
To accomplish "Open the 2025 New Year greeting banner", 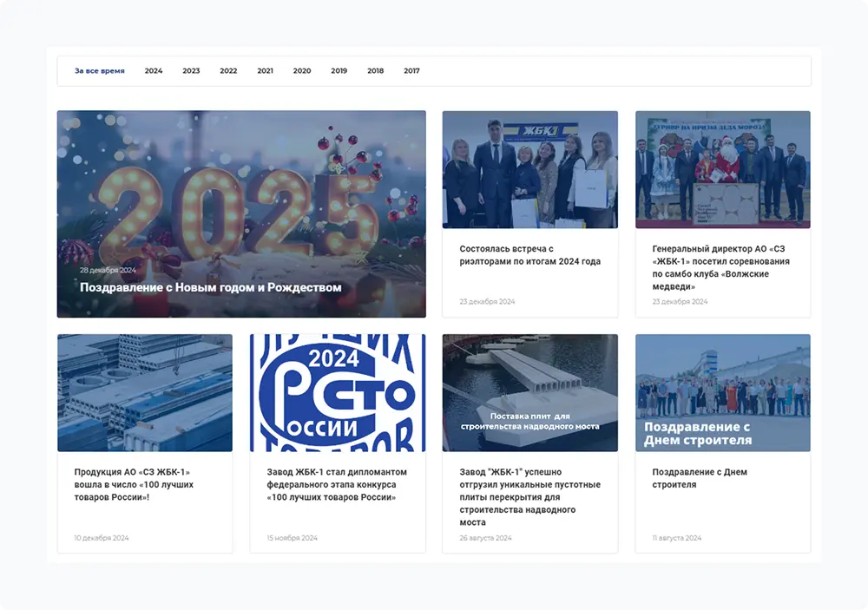I will [x=241, y=191].
